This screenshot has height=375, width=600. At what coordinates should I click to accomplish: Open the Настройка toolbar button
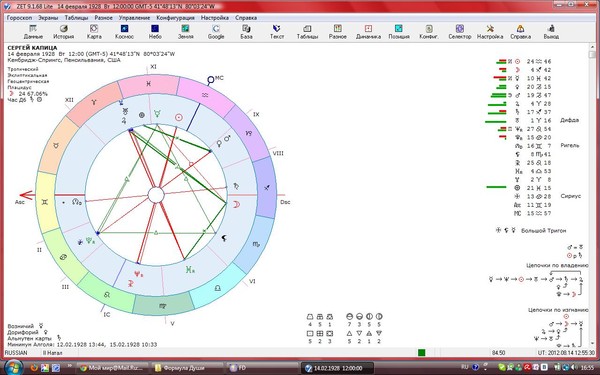[490, 31]
